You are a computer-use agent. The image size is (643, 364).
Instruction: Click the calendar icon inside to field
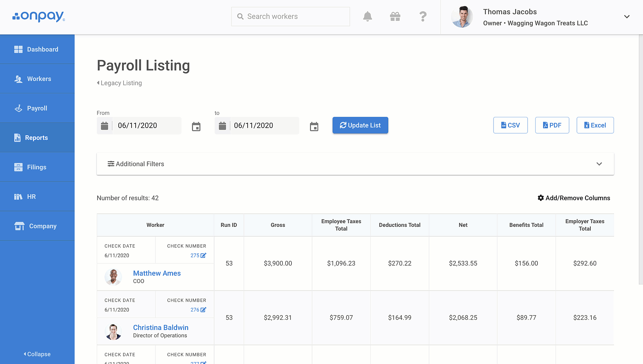click(x=222, y=126)
